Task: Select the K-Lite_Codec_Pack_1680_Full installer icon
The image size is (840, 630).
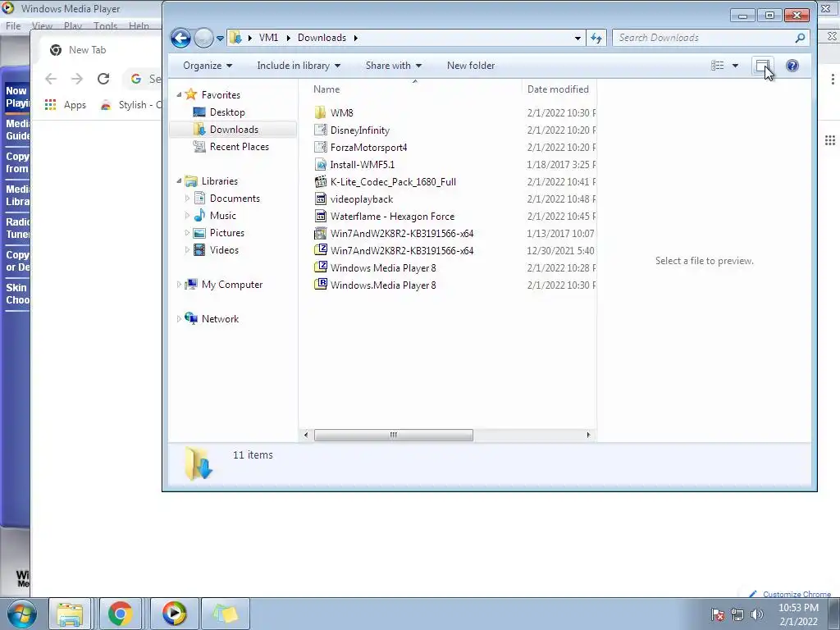Action: pos(321,181)
